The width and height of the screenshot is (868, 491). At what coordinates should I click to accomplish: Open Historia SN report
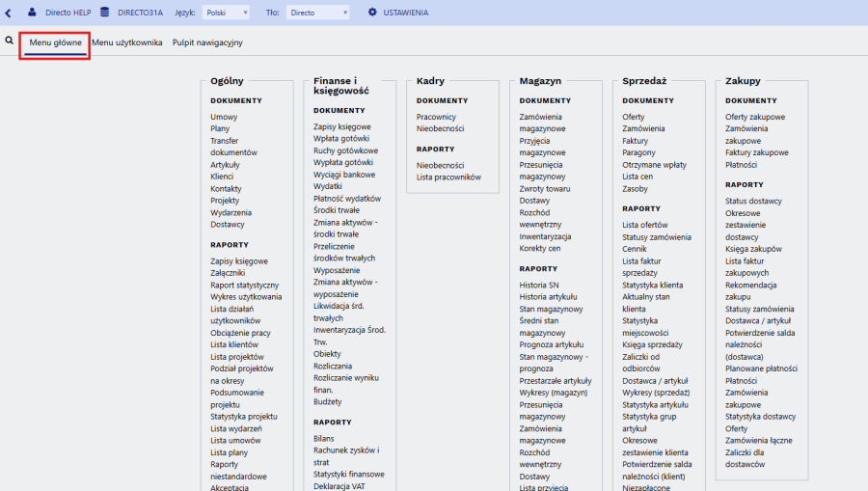(x=539, y=286)
